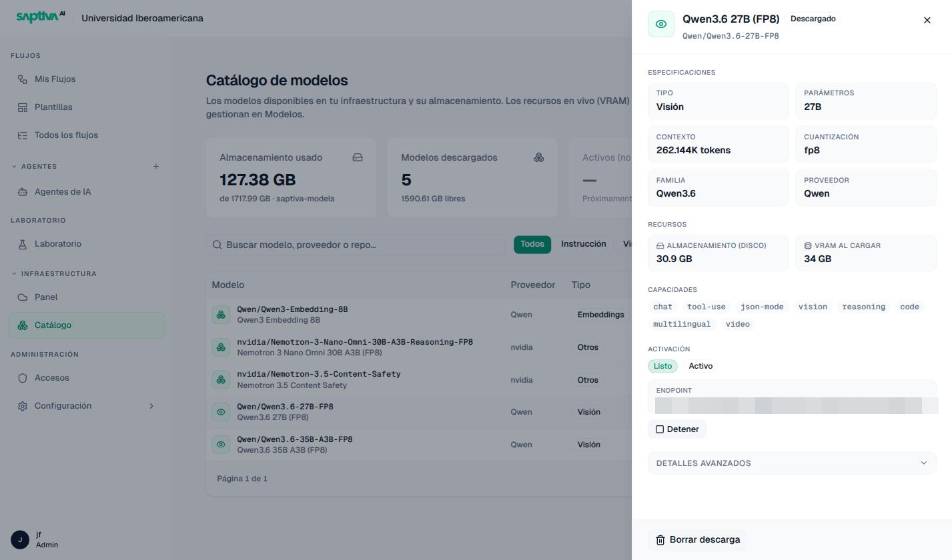Click the tool-use capability tag
This screenshot has width=952, height=560.
point(706,307)
